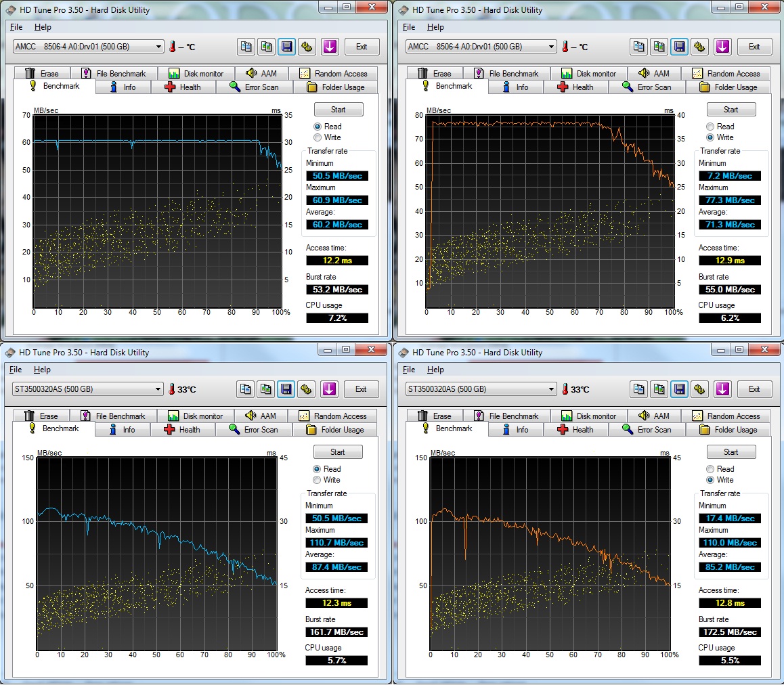
Task: Click the copy screenshot icon in the AMCC write-benchmark window
Action: pos(659,47)
